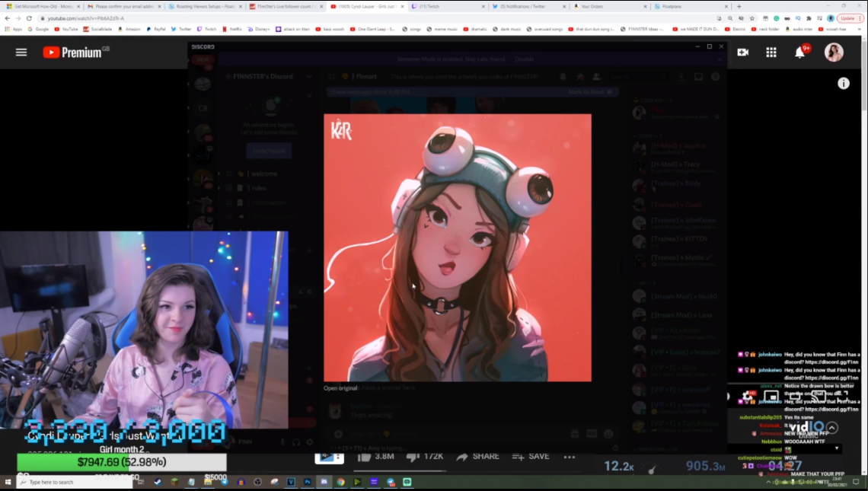The width and height of the screenshot is (868, 491).
Task: Click the Discord search box
Action: point(638,76)
